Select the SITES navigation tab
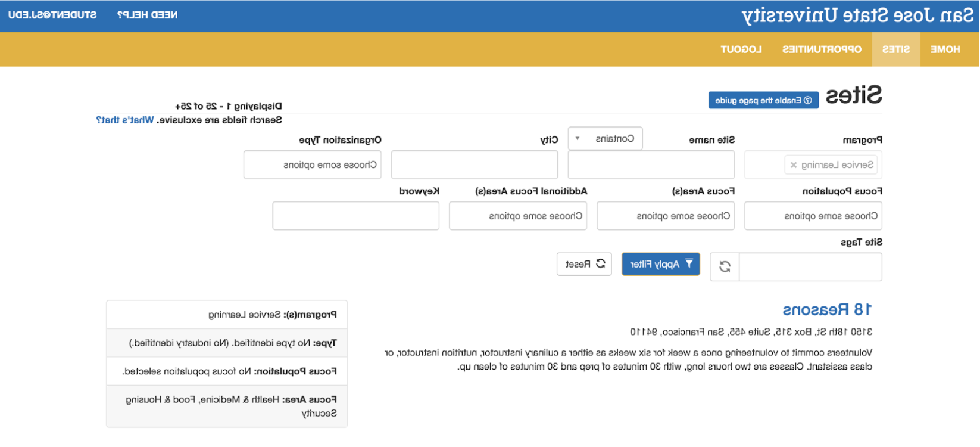 tap(895, 49)
